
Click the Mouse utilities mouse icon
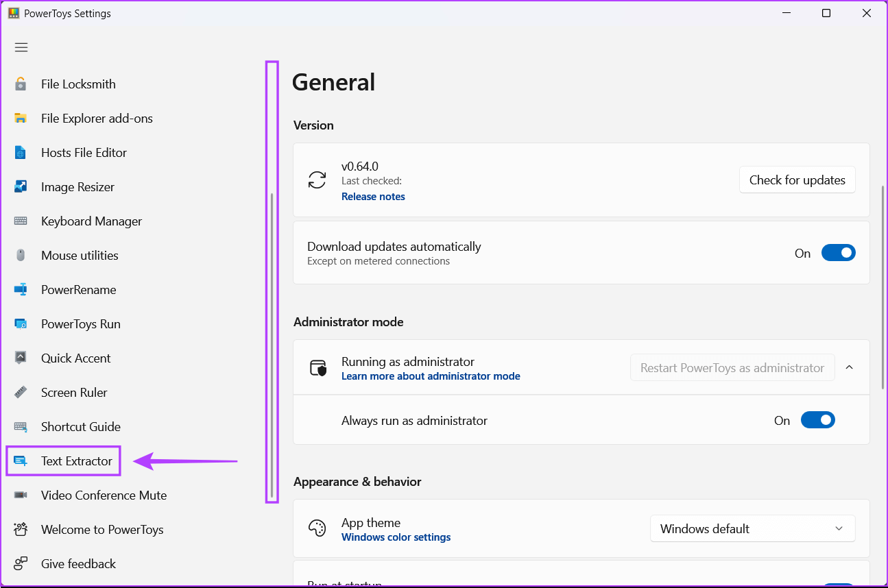click(x=21, y=256)
